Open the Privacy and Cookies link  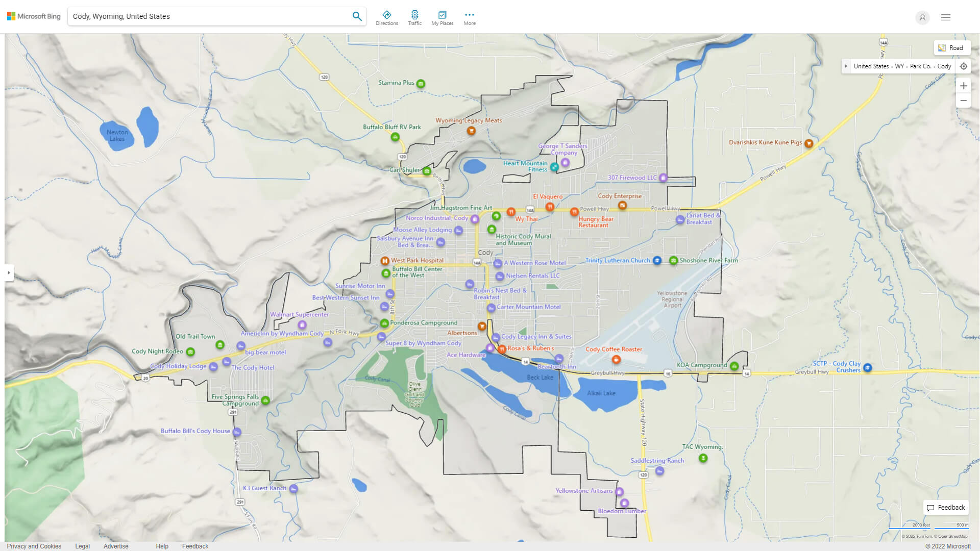(x=34, y=546)
